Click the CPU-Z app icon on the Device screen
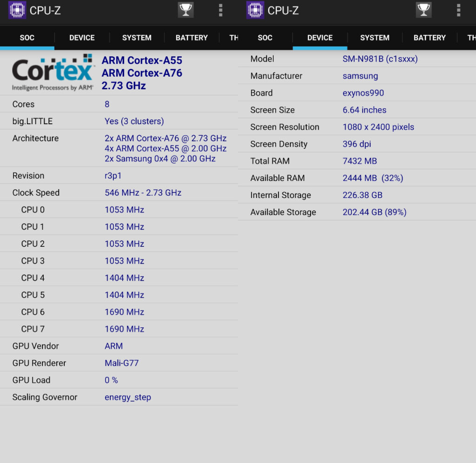 tap(255, 10)
